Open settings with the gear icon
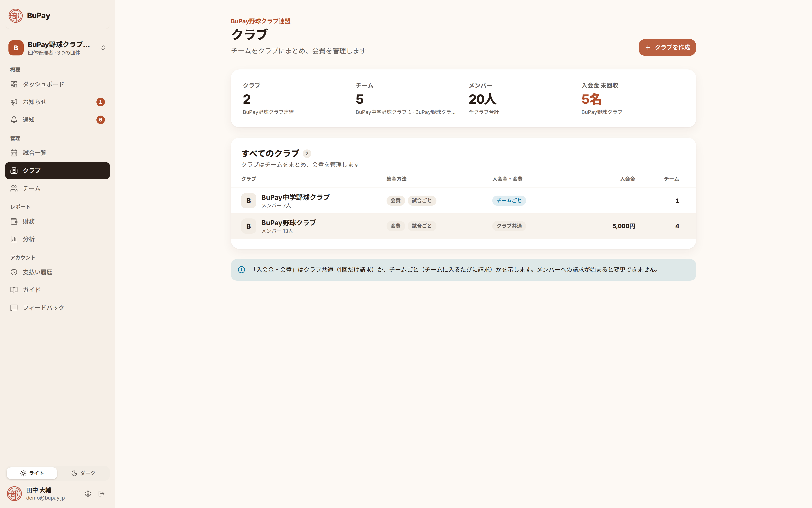Image resolution: width=812 pixels, height=508 pixels. [88, 494]
